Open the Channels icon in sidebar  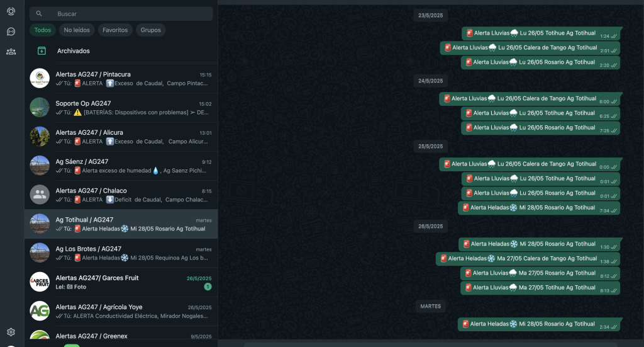[11, 31]
